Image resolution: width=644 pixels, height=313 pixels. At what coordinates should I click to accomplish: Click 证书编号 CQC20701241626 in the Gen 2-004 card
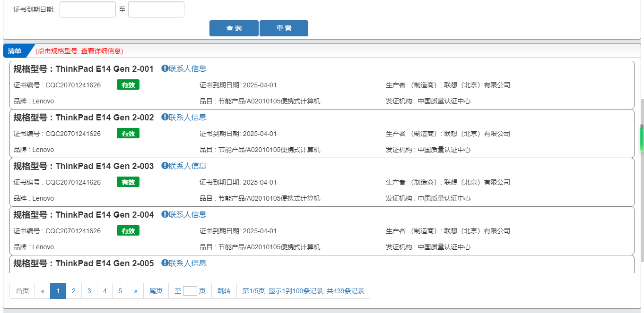click(x=57, y=231)
